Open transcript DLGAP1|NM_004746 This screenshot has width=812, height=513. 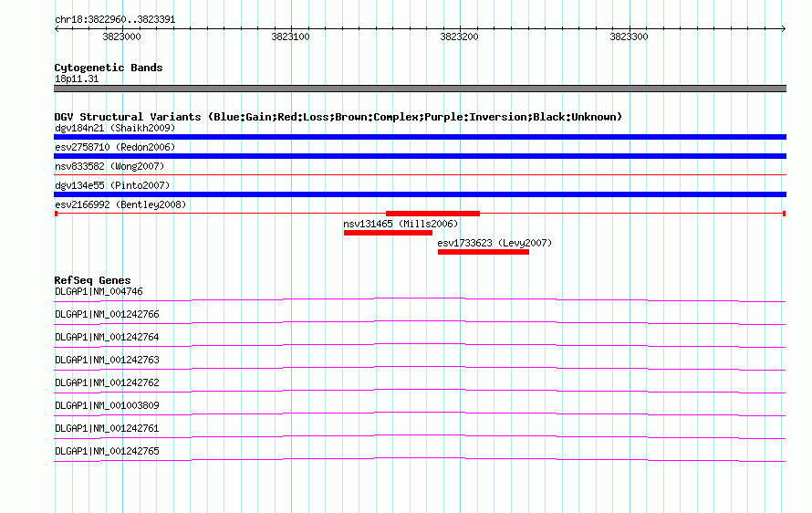[x=99, y=292]
